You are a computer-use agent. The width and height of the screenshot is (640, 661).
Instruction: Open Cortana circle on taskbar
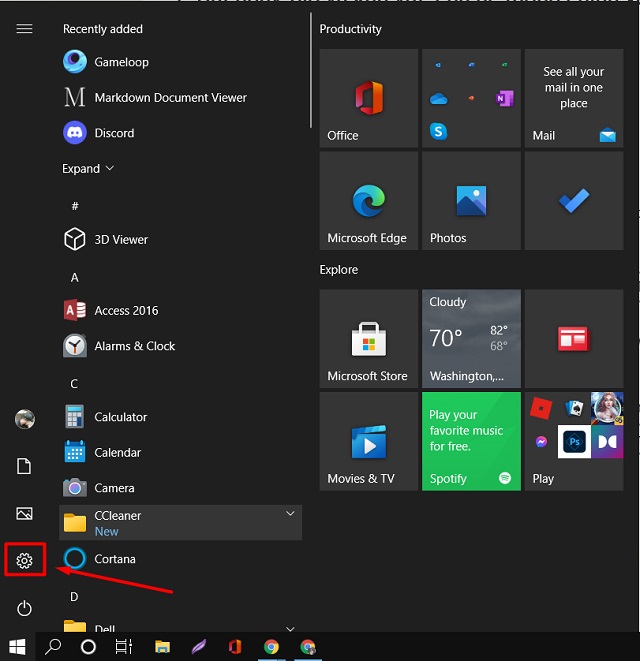pyautogui.click(x=88, y=647)
